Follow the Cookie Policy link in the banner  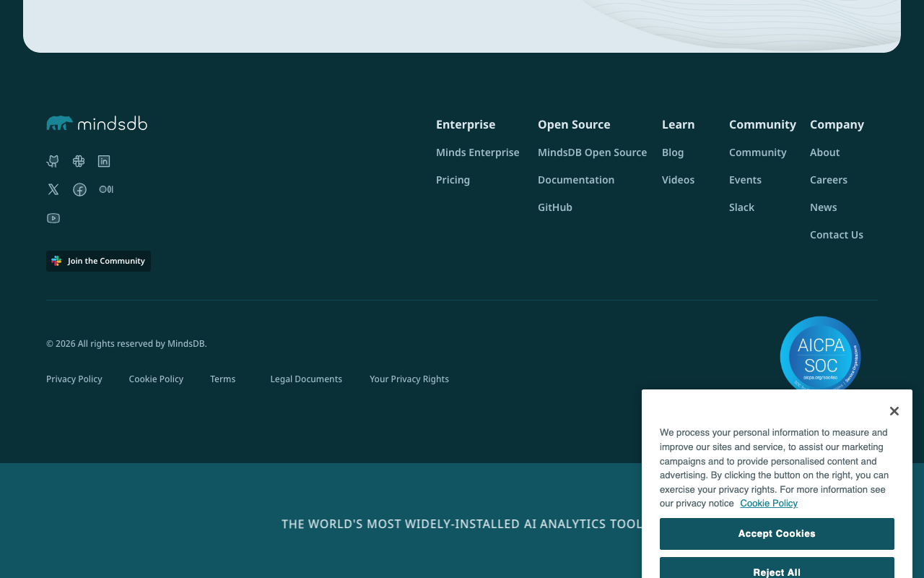pos(769,504)
